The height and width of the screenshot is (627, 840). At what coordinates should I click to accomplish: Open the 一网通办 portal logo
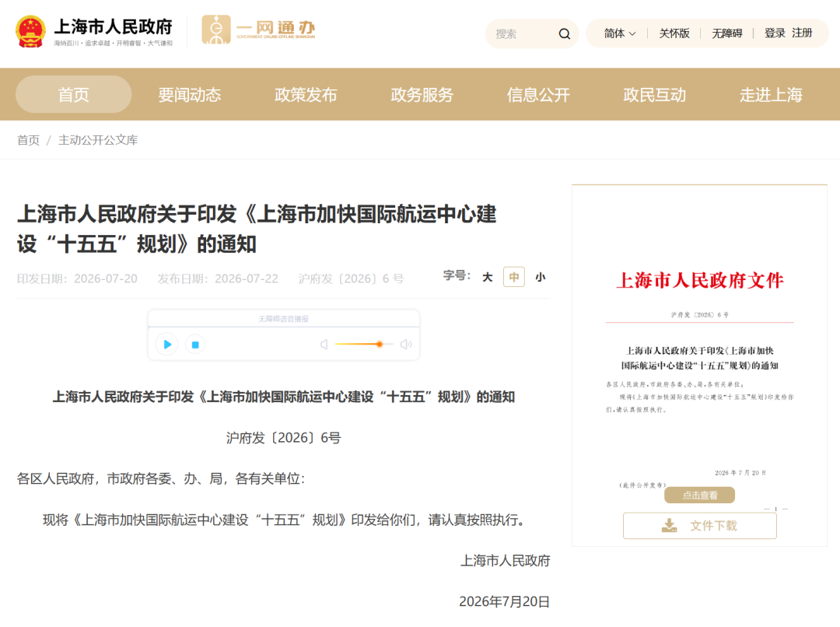coord(258,30)
